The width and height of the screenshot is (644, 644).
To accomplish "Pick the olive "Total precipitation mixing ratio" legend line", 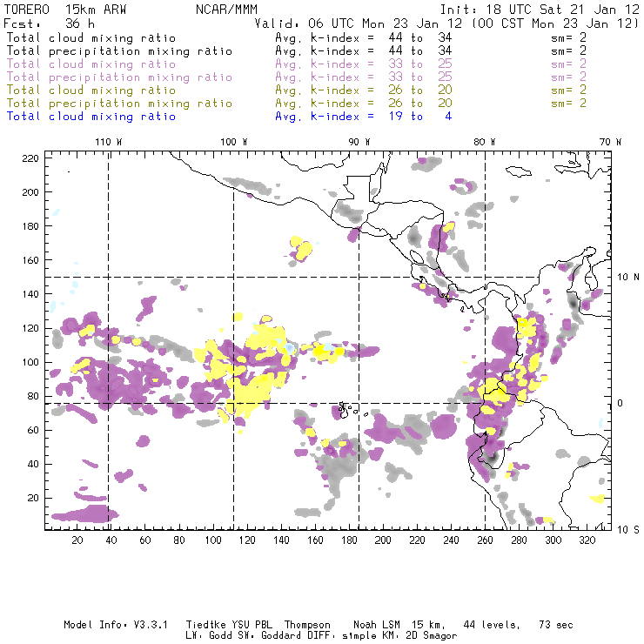I will coord(119,103).
